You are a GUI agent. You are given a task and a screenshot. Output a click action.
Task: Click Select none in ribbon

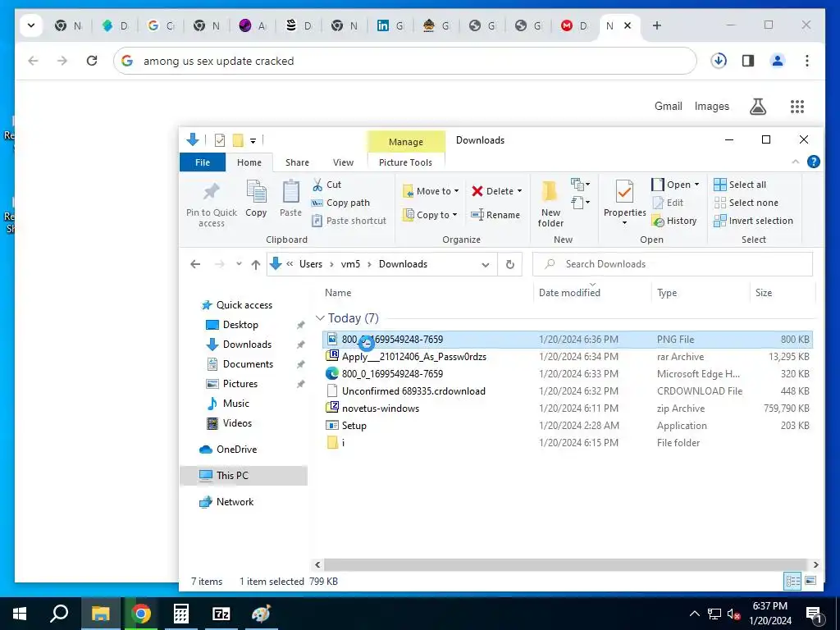point(746,203)
